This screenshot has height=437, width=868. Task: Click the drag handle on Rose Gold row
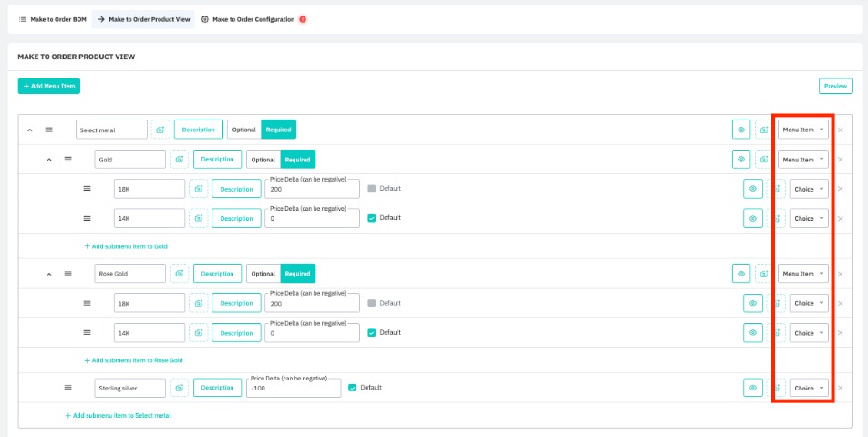pyautogui.click(x=67, y=274)
